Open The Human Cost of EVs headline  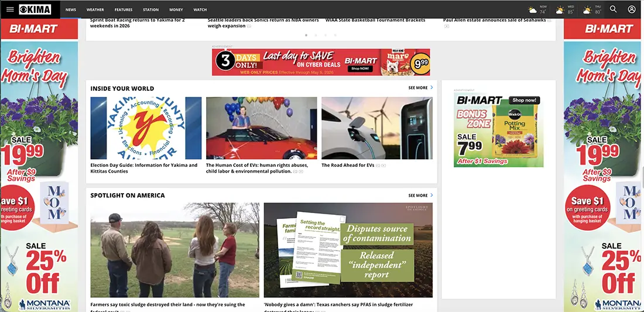(256, 169)
